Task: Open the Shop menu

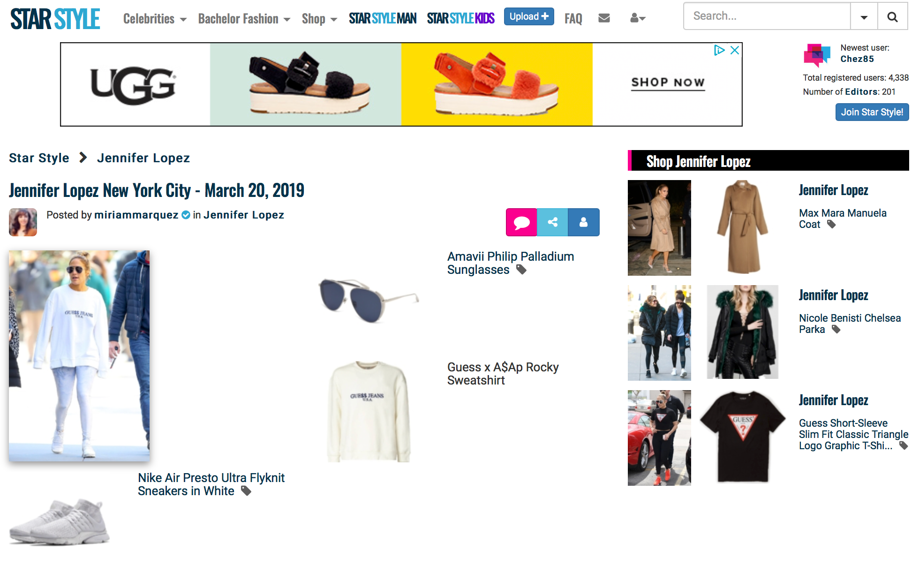Action: coord(319,19)
